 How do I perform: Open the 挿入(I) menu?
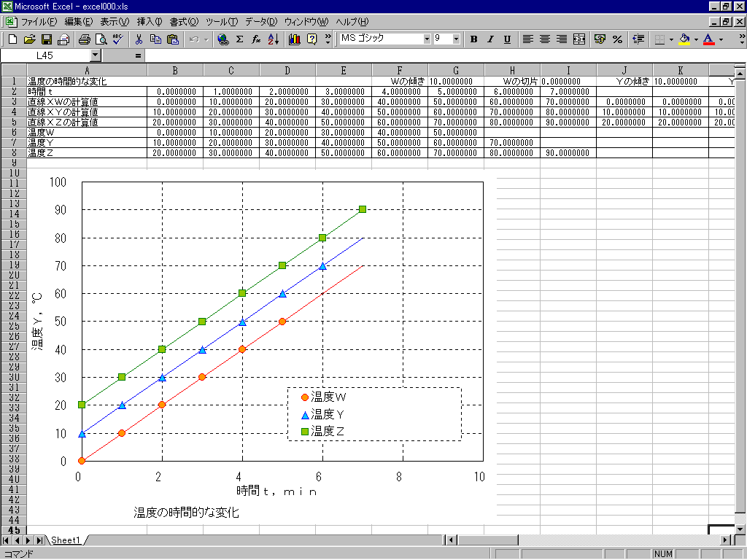coord(149,21)
